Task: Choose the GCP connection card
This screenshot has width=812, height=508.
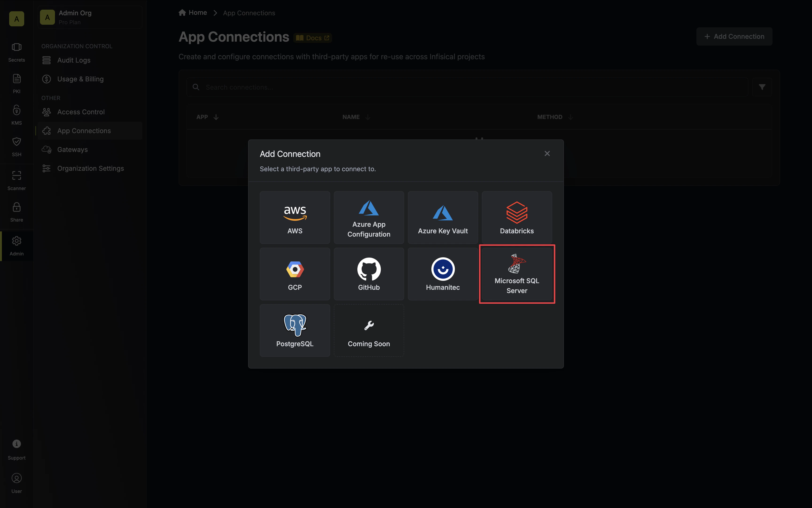Action: pyautogui.click(x=295, y=274)
